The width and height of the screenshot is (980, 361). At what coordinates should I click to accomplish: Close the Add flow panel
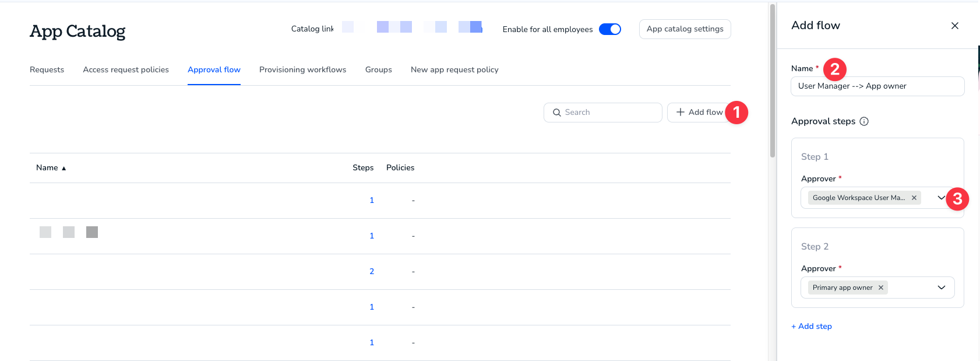point(955,26)
